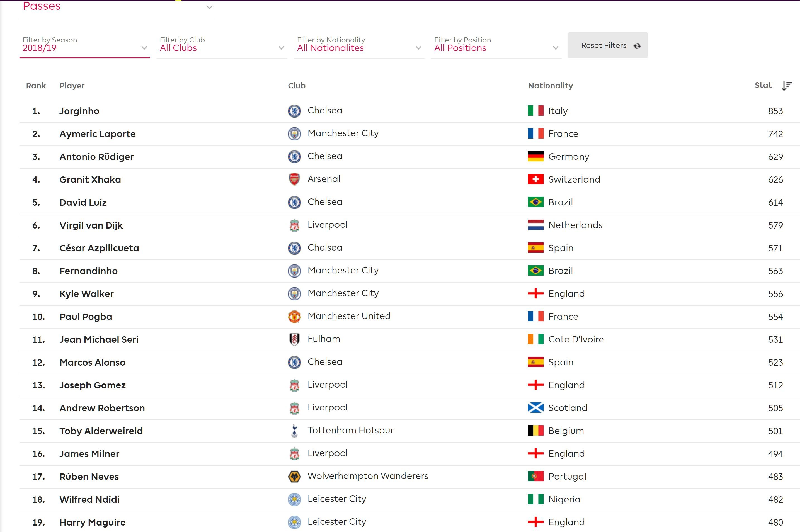Click Manchester City crest in Kyle Walker's row

tap(294, 293)
